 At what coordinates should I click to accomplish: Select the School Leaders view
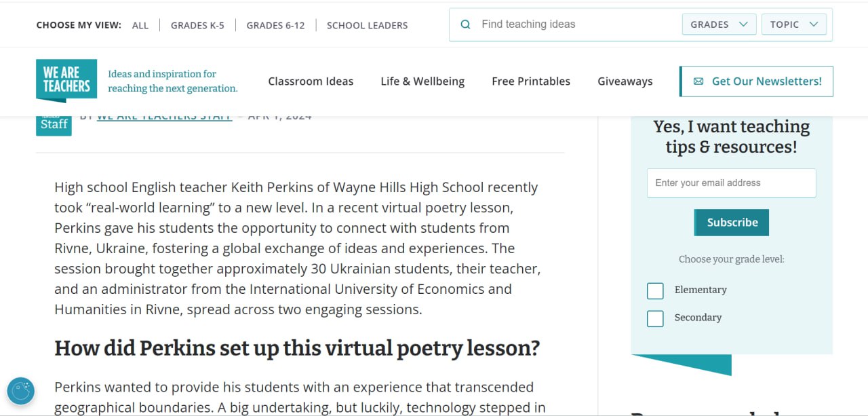click(x=368, y=25)
